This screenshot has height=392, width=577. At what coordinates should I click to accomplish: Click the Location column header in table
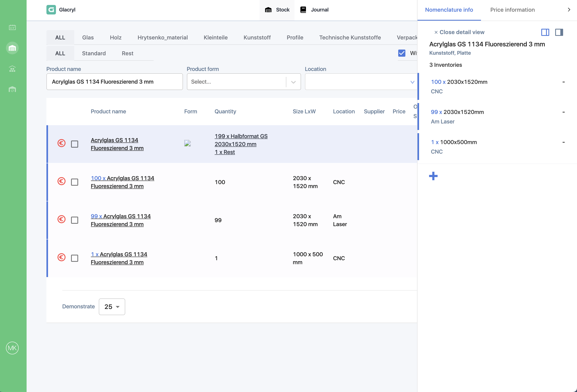pos(344,111)
